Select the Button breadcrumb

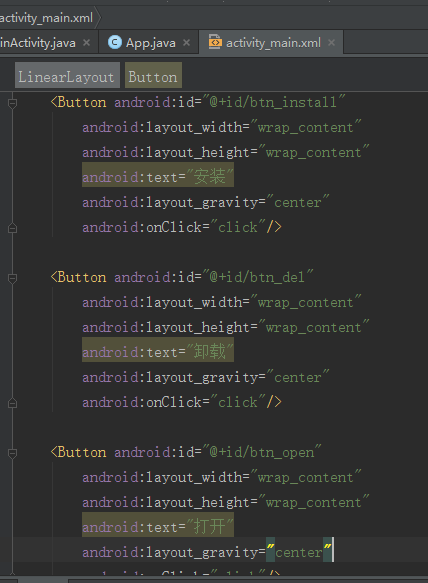pos(153,75)
